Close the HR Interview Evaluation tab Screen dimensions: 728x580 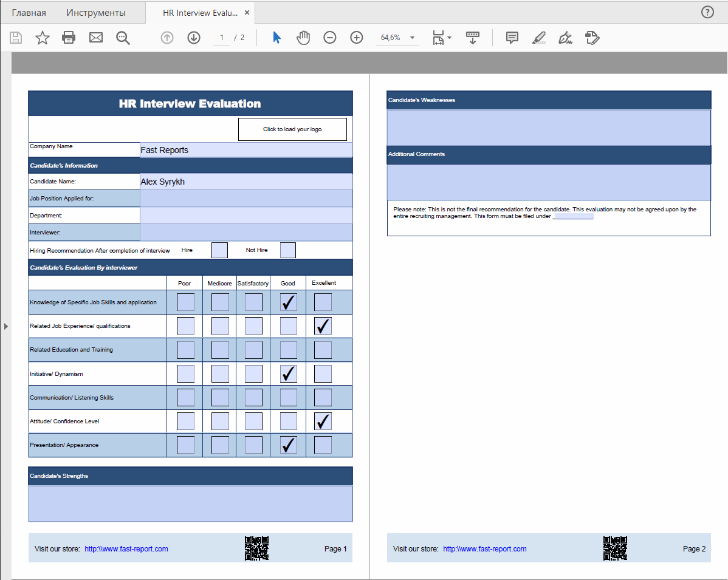coord(247,13)
